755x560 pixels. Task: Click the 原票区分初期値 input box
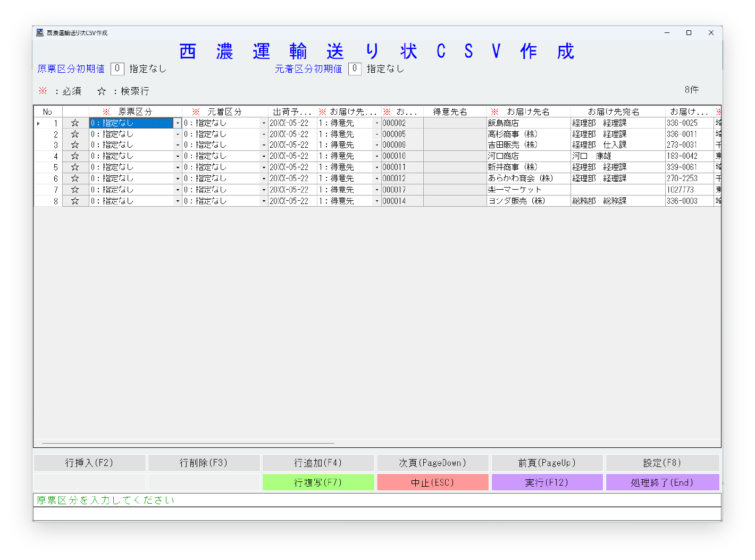pyautogui.click(x=118, y=69)
